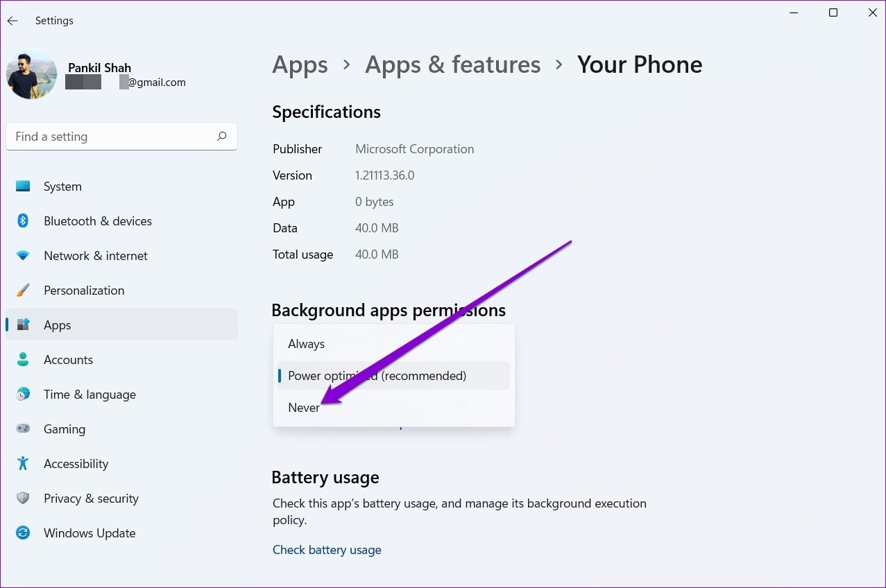
Task: Click the Windows Update sync icon
Action: click(23, 533)
